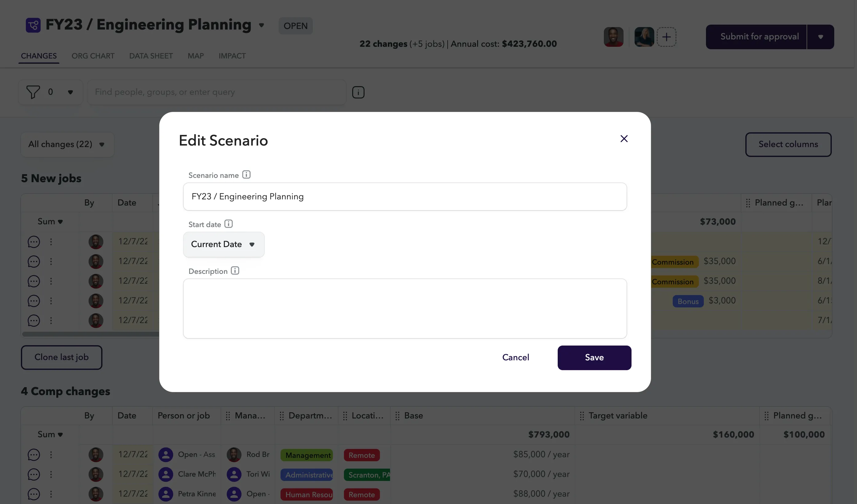
Task: Click the scenario app logo icon
Action: [x=33, y=25]
